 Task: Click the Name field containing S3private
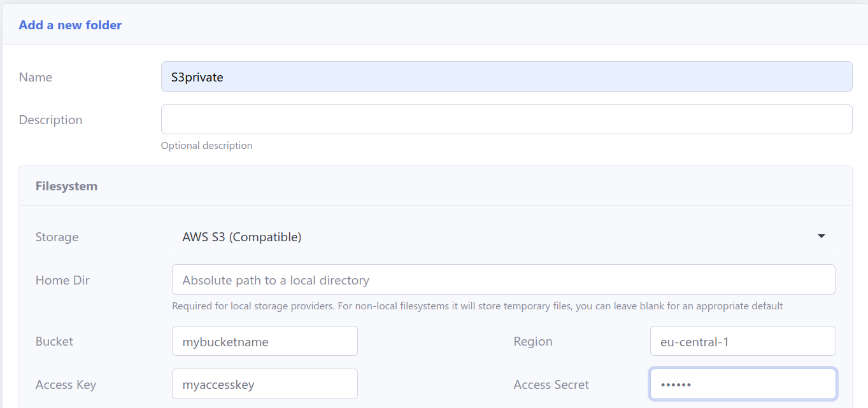(x=506, y=77)
